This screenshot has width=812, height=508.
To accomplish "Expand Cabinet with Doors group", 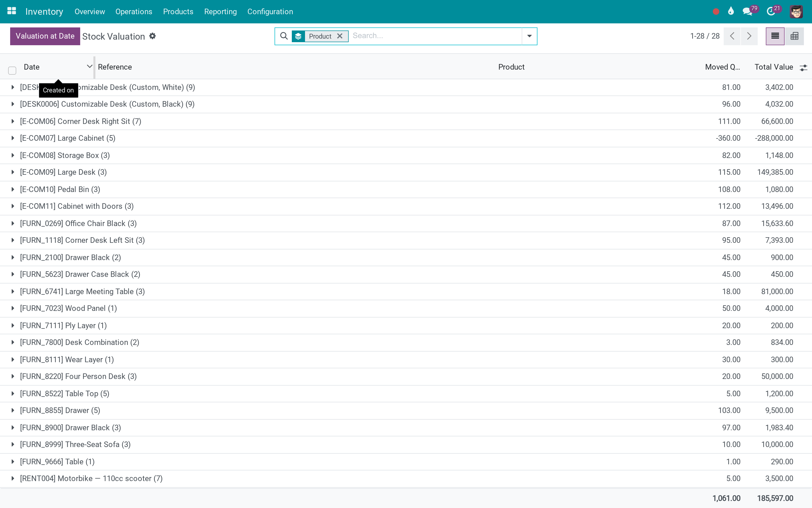I will coord(13,206).
